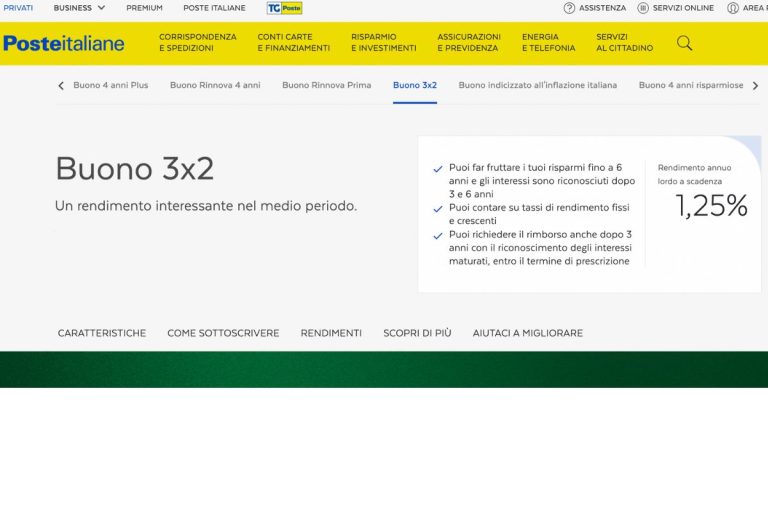Switch to Buono Rinnova Prima tab
Image resolution: width=768 pixels, height=512 pixels.
click(x=327, y=85)
